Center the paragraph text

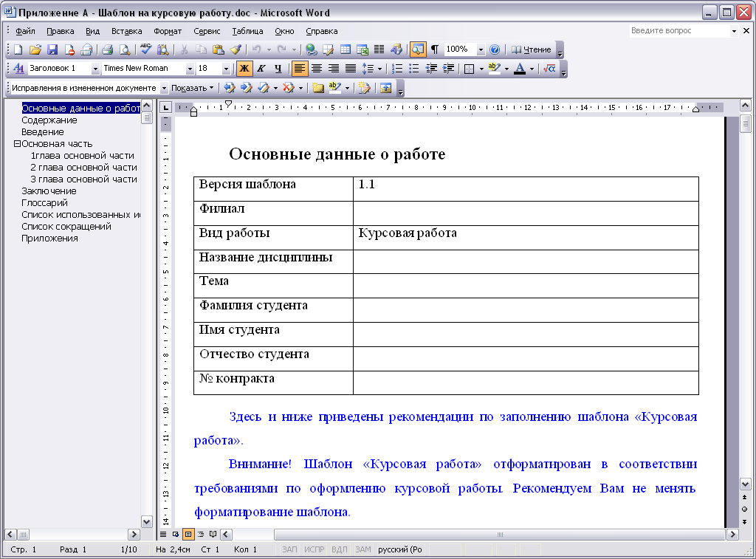(316, 69)
